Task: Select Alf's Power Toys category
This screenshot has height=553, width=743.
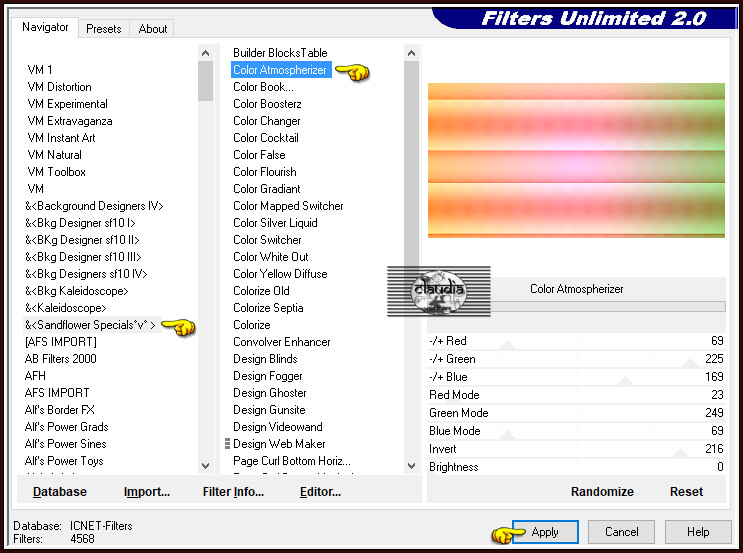Action: click(x=64, y=461)
